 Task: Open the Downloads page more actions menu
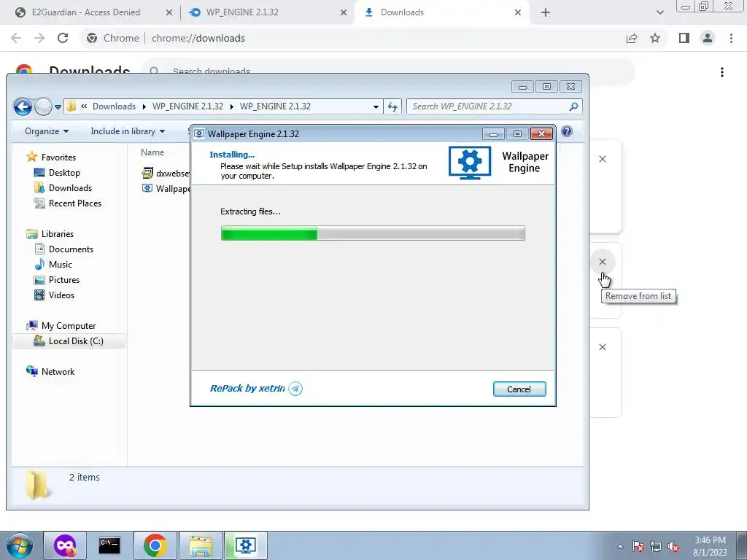click(x=722, y=72)
